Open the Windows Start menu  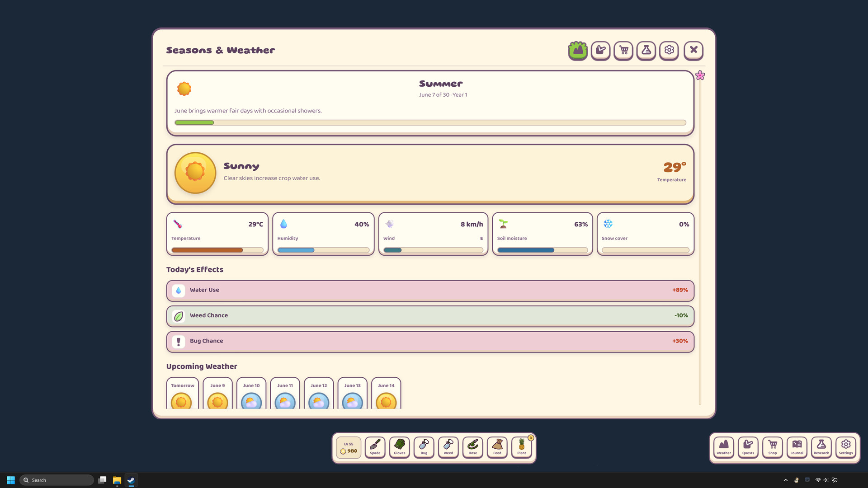[11, 480]
